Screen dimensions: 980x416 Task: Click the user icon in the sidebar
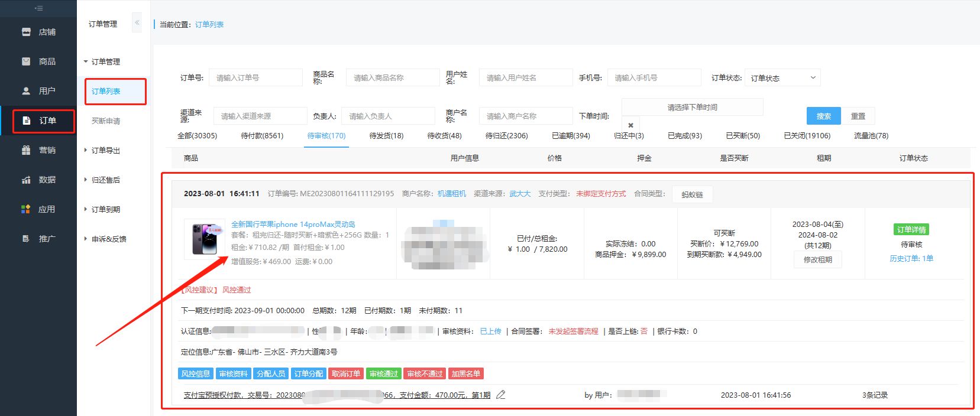pyautogui.click(x=26, y=91)
